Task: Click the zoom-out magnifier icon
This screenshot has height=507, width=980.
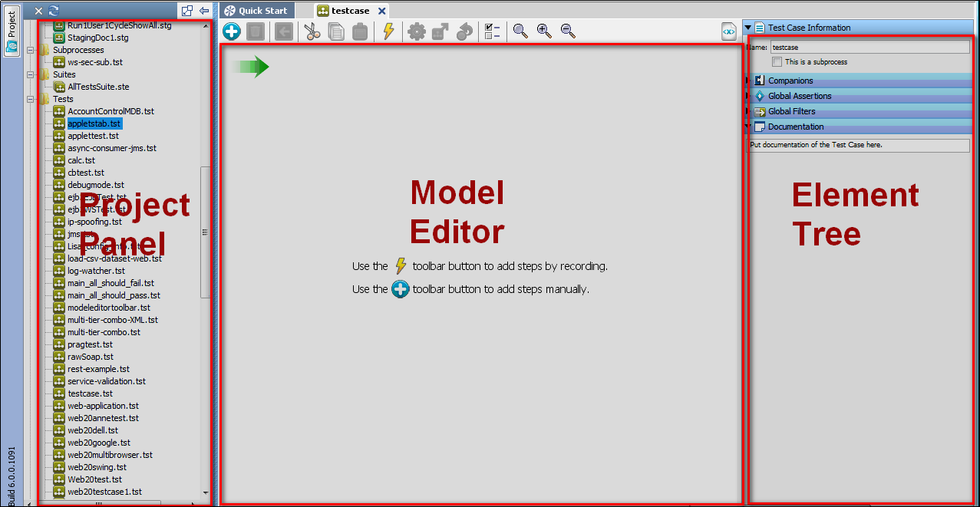Action: click(567, 31)
